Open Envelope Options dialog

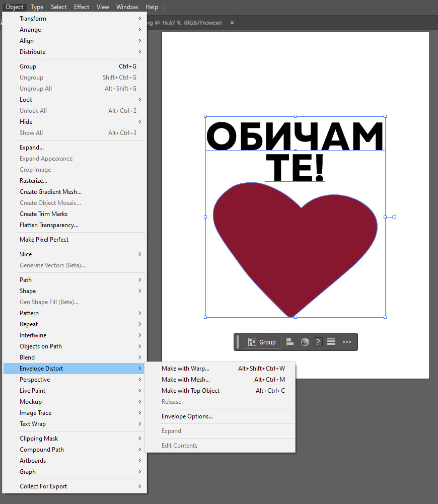187,416
